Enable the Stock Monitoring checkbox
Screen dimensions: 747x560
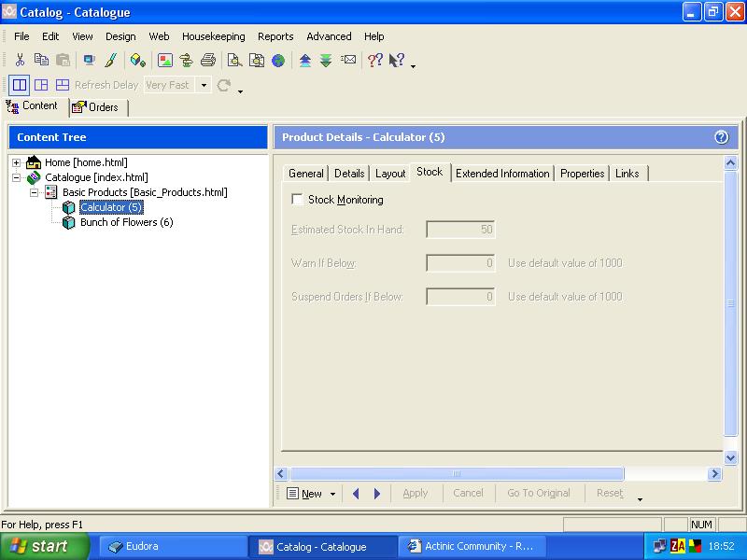pos(297,200)
